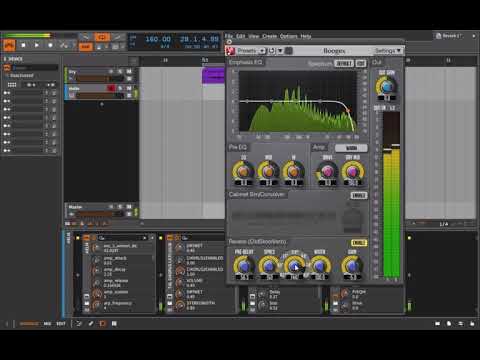Click the Reverb Space knob
Viewport: 480px width, 360px height.
click(269, 266)
